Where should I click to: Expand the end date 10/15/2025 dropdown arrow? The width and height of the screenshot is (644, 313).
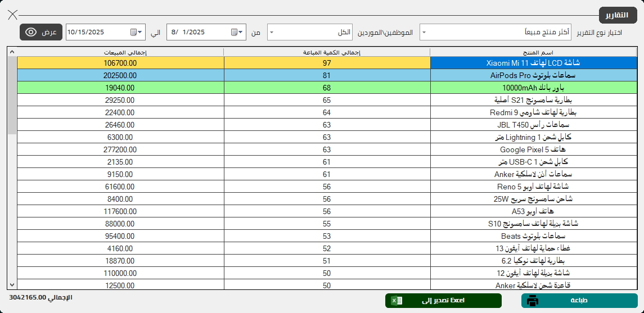pyautogui.click(x=141, y=32)
